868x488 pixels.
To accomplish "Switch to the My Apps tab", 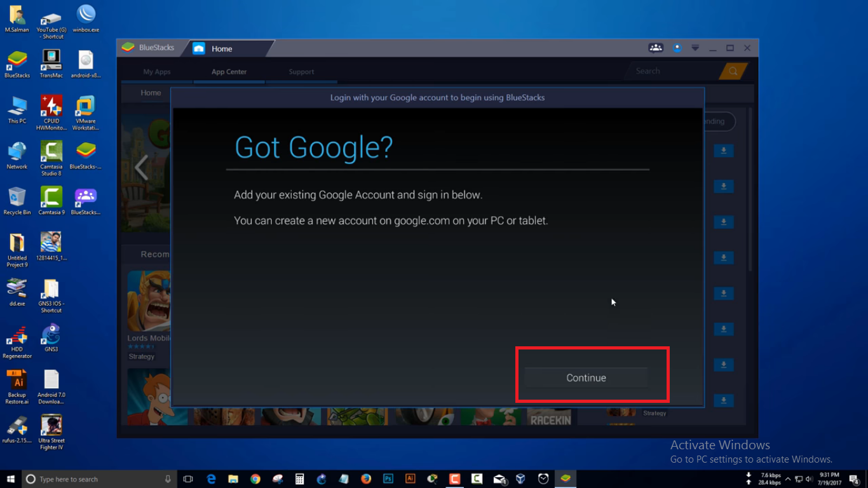I will click(157, 72).
